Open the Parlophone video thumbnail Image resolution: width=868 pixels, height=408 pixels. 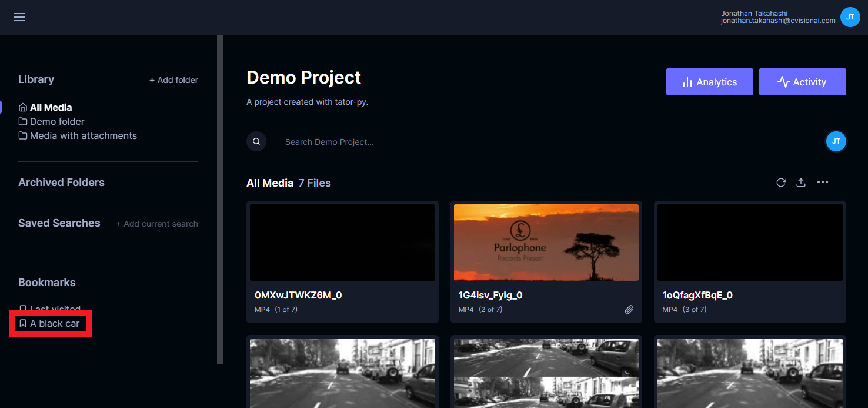(x=546, y=243)
